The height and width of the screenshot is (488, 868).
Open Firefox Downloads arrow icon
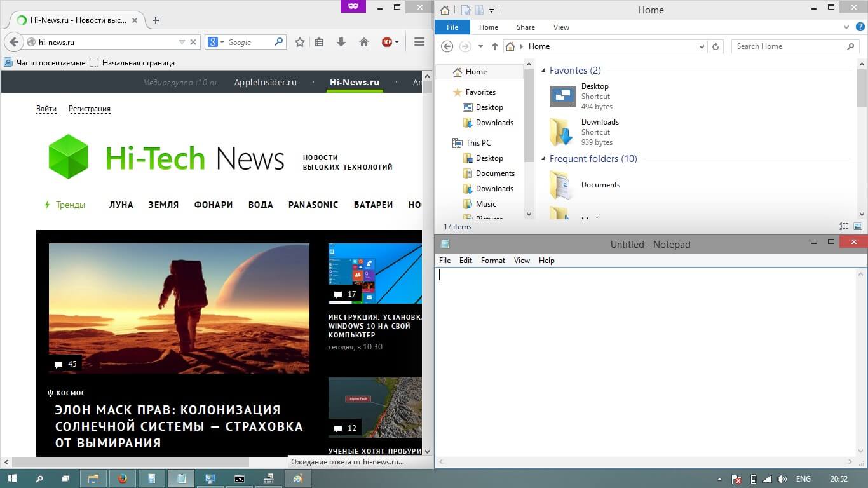coord(342,42)
